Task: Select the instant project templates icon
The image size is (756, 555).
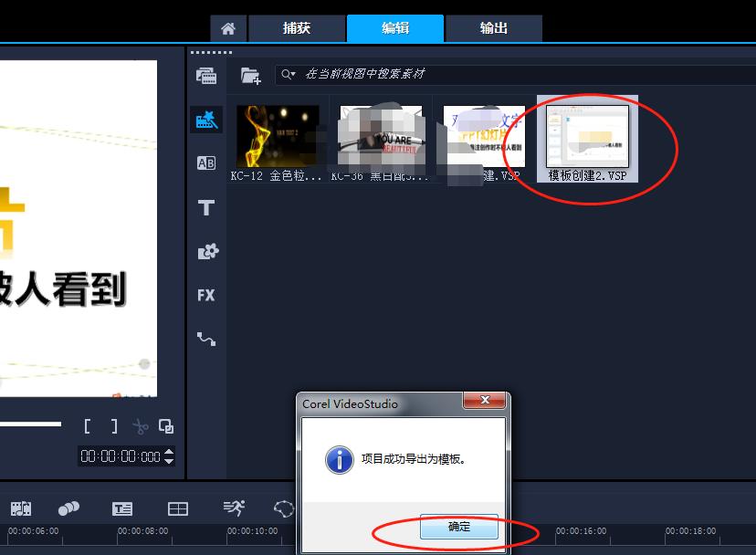Action: click(x=206, y=120)
